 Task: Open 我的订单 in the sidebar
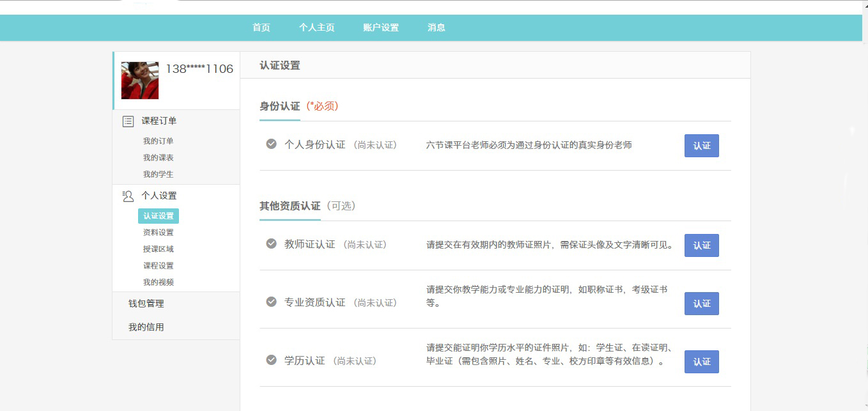[x=158, y=141]
